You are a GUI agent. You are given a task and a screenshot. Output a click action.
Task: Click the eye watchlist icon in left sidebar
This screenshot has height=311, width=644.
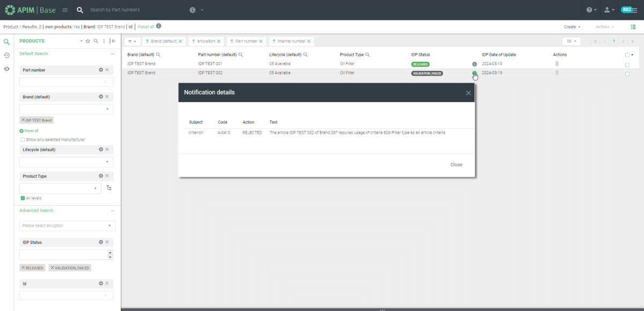click(6, 68)
